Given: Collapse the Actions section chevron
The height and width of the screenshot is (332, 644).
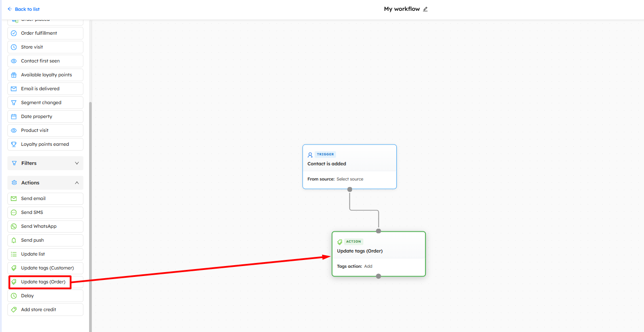Looking at the screenshot, I should click(x=77, y=183).
